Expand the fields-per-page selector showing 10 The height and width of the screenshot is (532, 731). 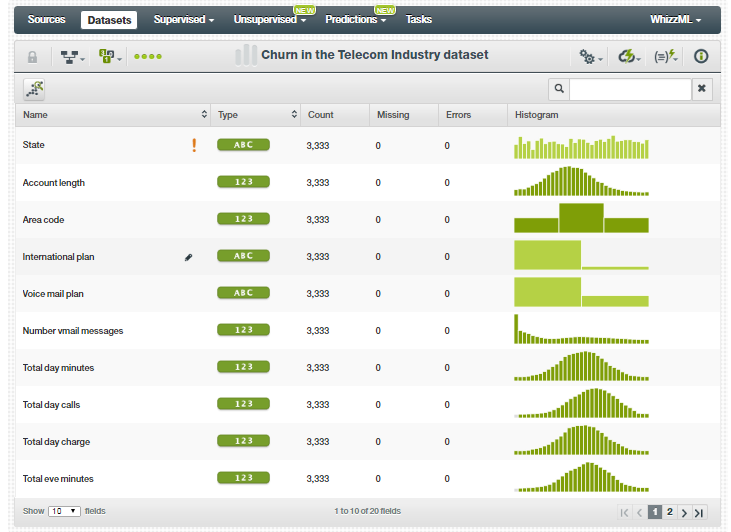(x=64, y=511)
